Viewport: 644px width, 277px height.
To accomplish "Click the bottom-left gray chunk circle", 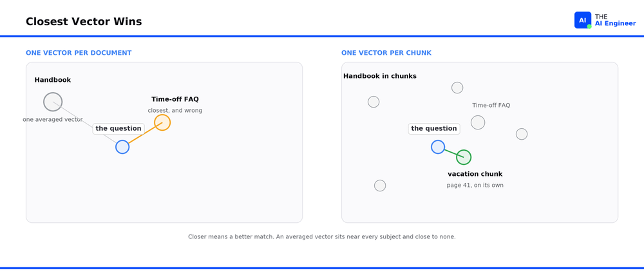I will [380, 186].
